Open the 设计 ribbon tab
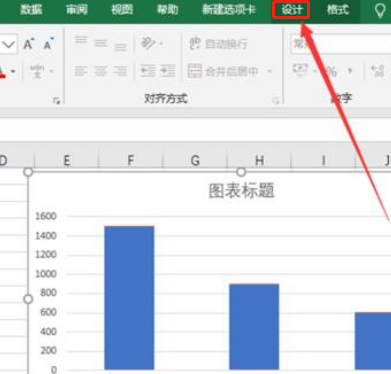The width and height of the screenshot is (391, 374). click(x=291, y=10)
